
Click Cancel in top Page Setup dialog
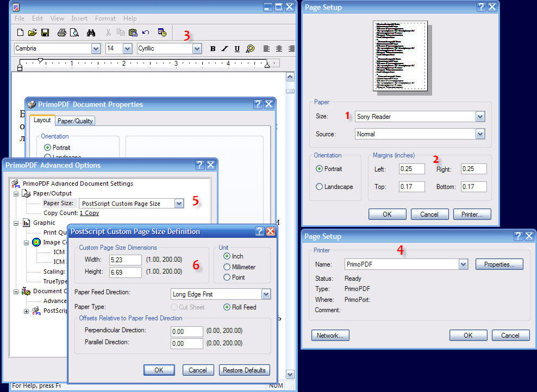[429, 214]
